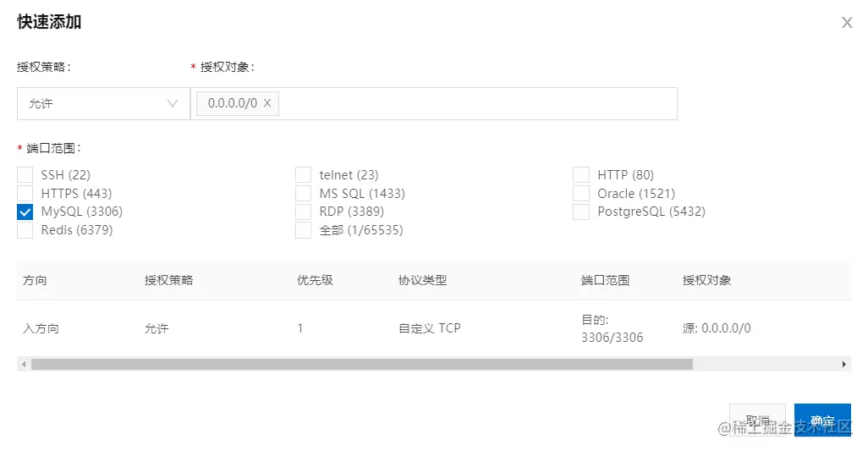Click the 确定 confirm button
Screen dimensions: 868x451
point(822,420)
